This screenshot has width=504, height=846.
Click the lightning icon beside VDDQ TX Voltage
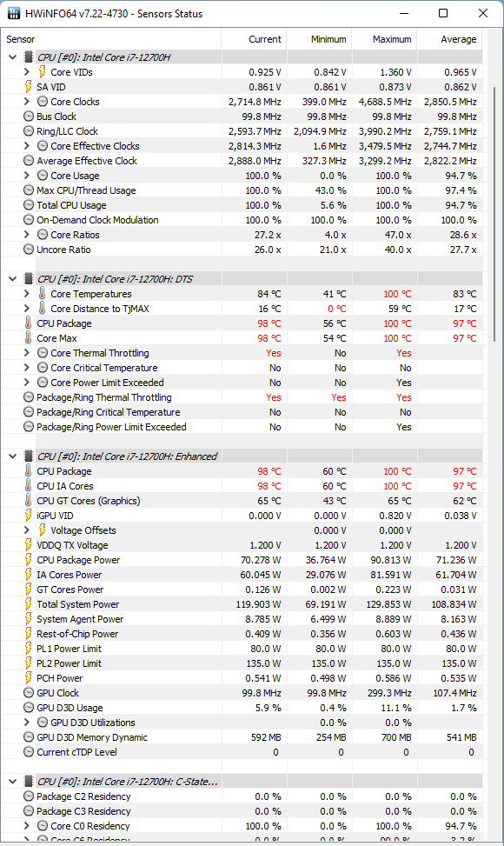pos(29,545)
